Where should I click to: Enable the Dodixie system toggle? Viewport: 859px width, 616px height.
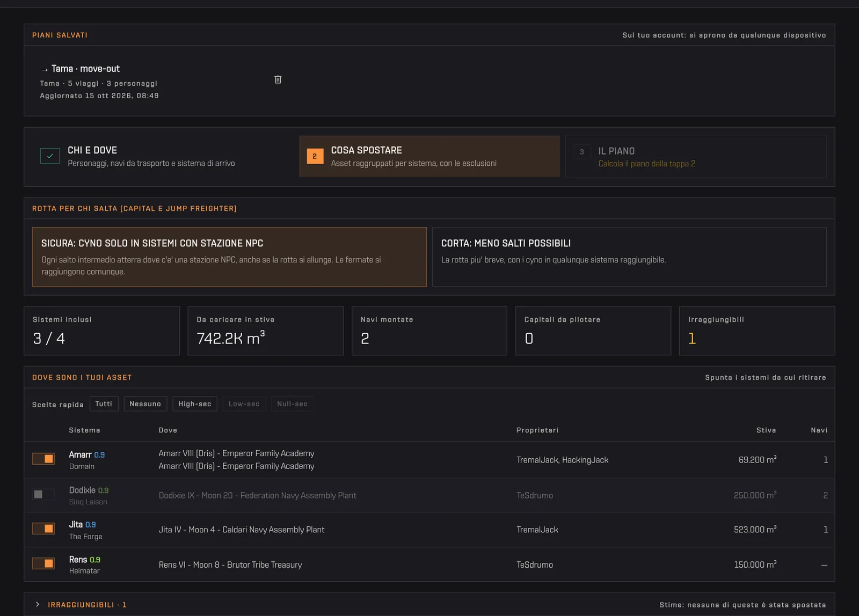click(x=43, y=494)
